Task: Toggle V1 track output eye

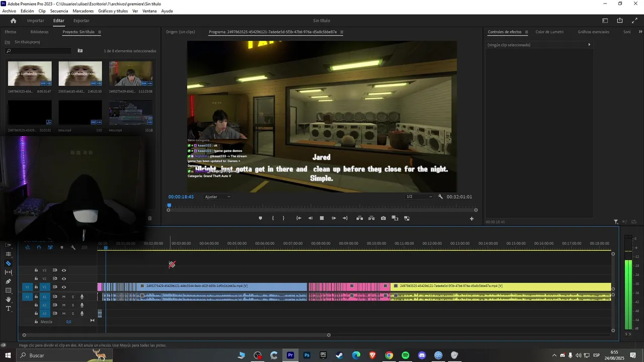Action: click(64, 287)
